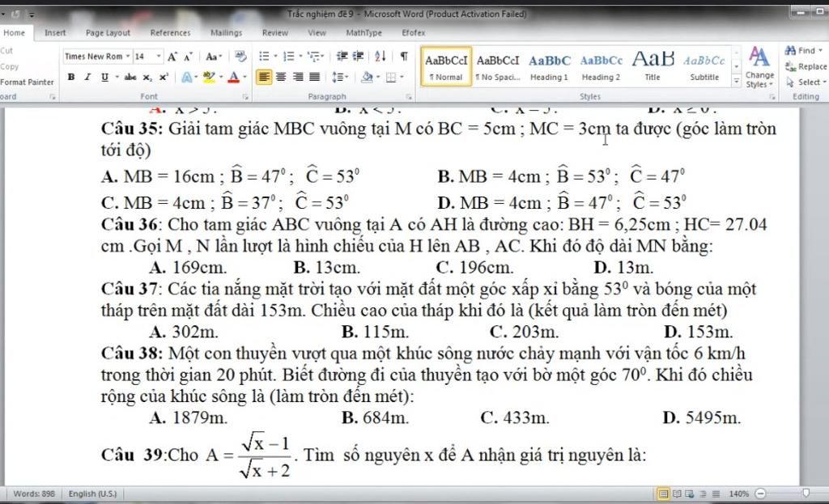Open the Insert tab
829x504 pixels.
coord(55,32)
